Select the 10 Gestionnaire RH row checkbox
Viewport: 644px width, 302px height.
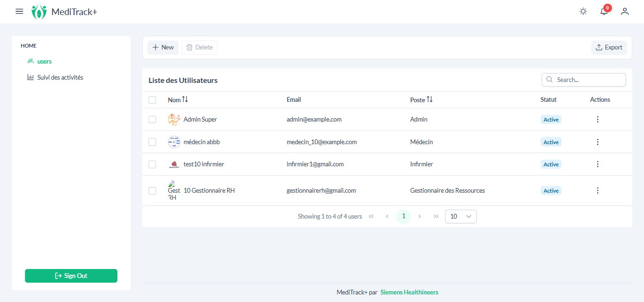click(x=152, y=191)
